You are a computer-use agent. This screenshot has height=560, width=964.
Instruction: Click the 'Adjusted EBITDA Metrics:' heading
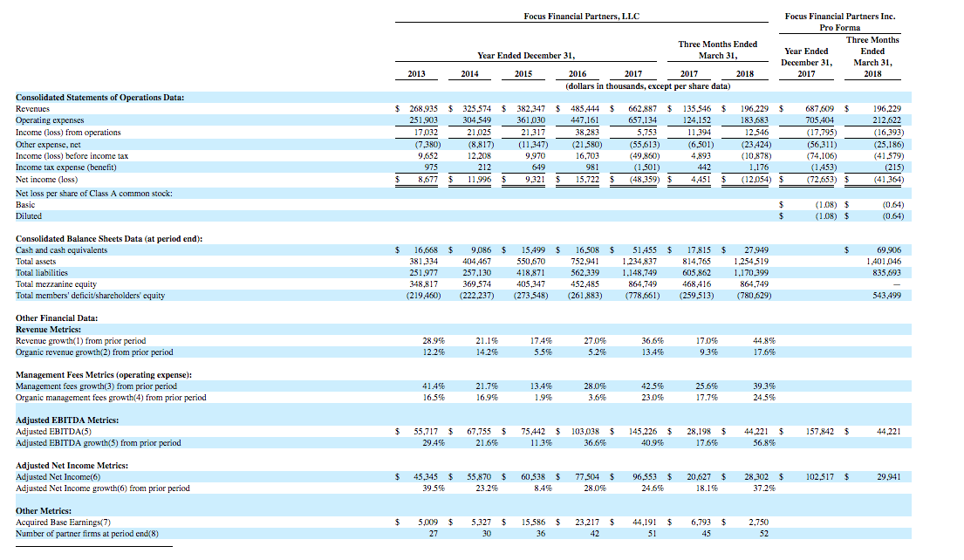[x=67, y=420]
